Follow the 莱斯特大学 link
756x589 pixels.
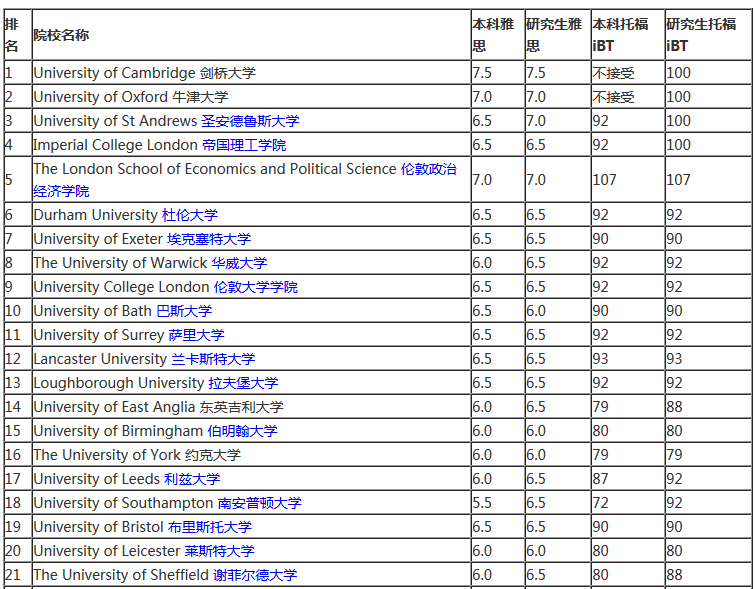[x=219, y=550]
